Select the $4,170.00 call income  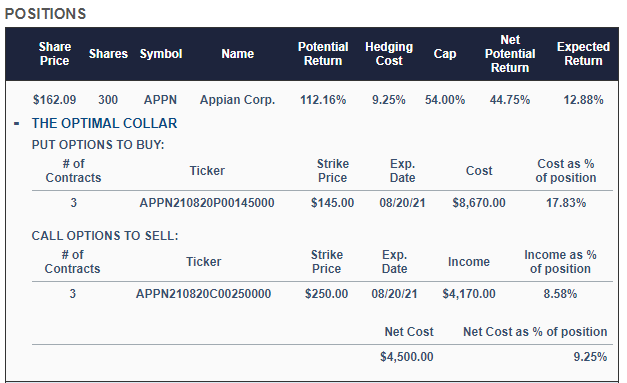pos(469,294)
